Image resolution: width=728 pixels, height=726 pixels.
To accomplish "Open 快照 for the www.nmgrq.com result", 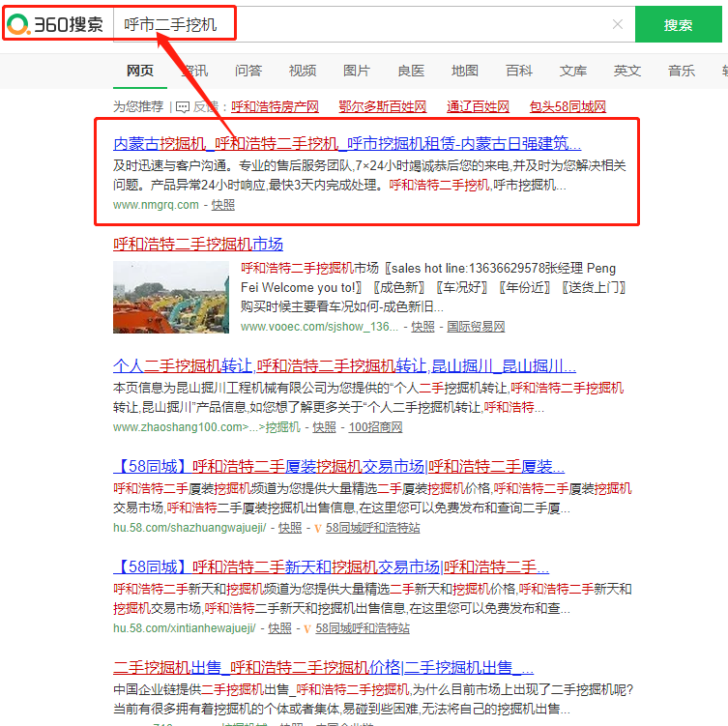I will pyautogui.click(x=223, y=205).
